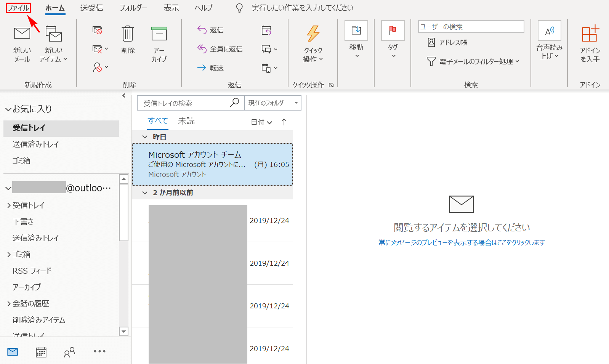The height and width of the screenshot is (364, 609).
Task: Expand the account's Trash (ゴミ箱) folder
Action: coord(9,255)
